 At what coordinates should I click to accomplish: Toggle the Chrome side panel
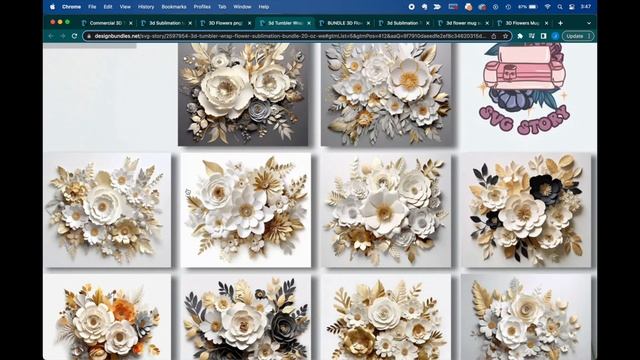pos(543,36)
